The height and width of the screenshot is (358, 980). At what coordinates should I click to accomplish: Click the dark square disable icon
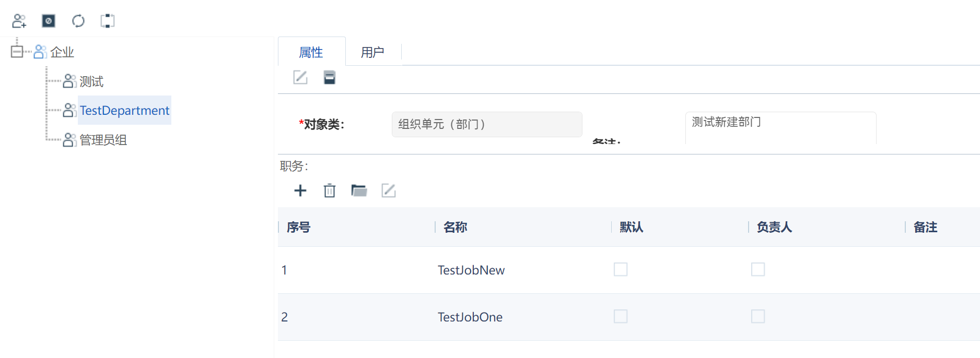[x=49, y=21]
